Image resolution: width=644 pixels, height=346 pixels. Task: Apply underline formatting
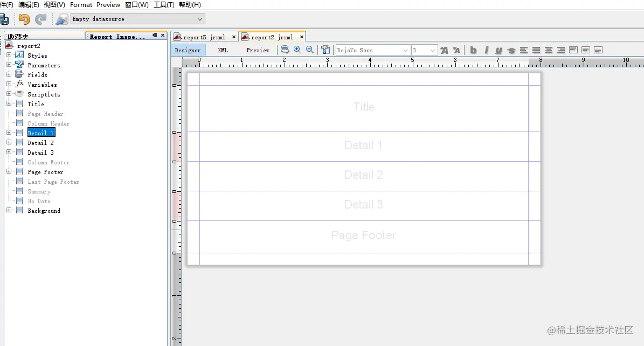[498, 50]
